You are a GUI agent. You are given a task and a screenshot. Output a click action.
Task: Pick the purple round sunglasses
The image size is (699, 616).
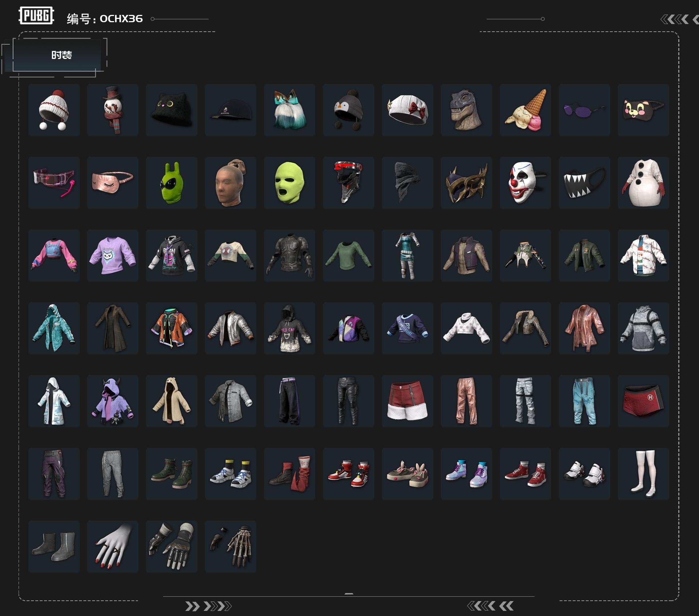point(584,110)
